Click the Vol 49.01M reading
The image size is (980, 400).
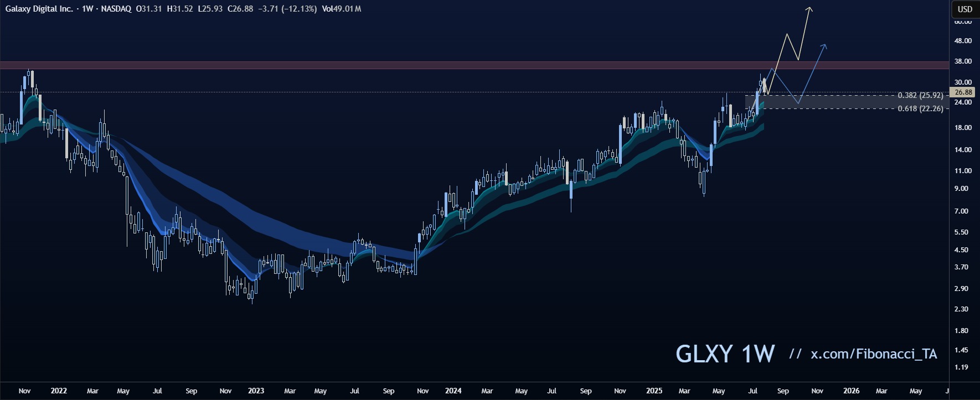coord(342,9)
